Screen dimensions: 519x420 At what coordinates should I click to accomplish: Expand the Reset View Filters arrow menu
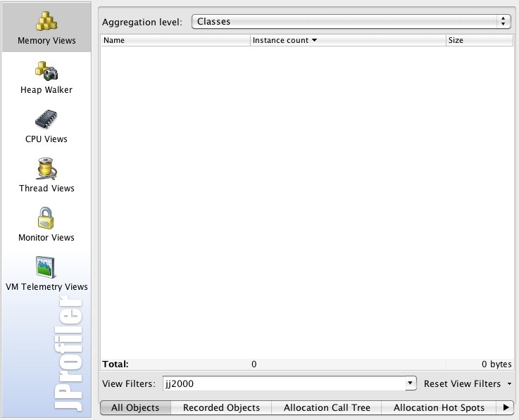[x=508, y=384]
